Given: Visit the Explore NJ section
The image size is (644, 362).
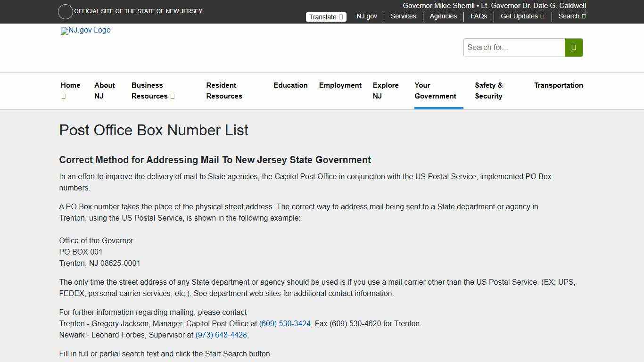Looking at the screenshot, I should pos(386,90).
